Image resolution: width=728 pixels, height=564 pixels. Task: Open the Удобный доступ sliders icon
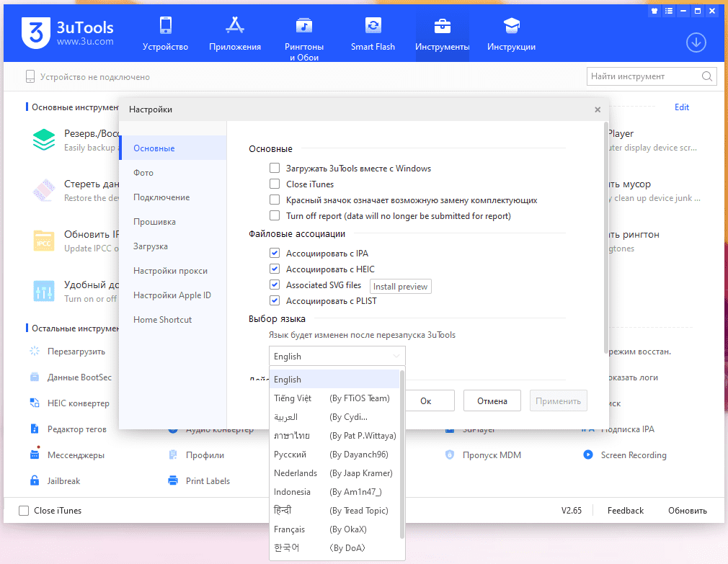pyautogui.click(x=44, y=291)
